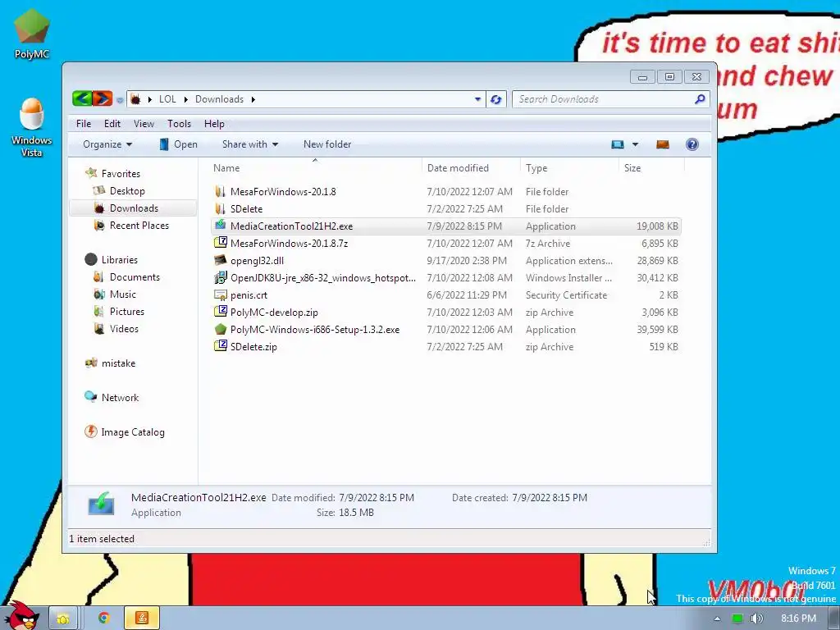Viewport: 840px width, 630px height.
Task: Select the penis.crt certificate icon
Action: pos(220,294)
